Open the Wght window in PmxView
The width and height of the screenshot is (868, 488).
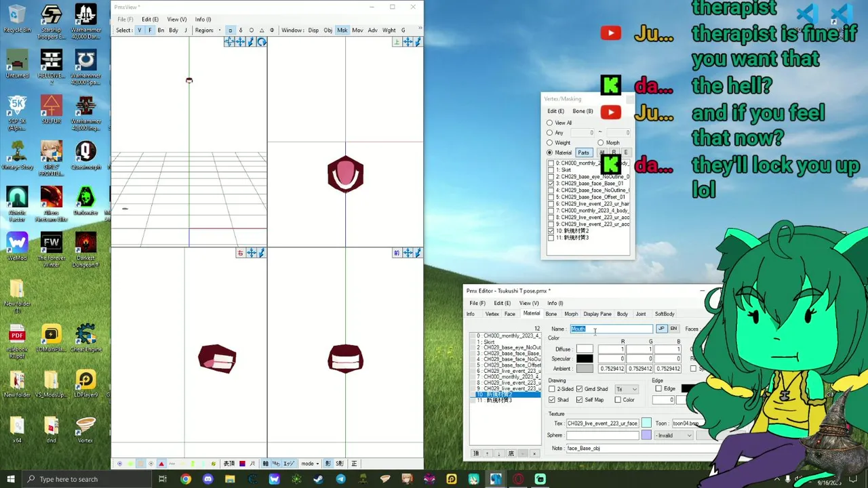[389, 30]
